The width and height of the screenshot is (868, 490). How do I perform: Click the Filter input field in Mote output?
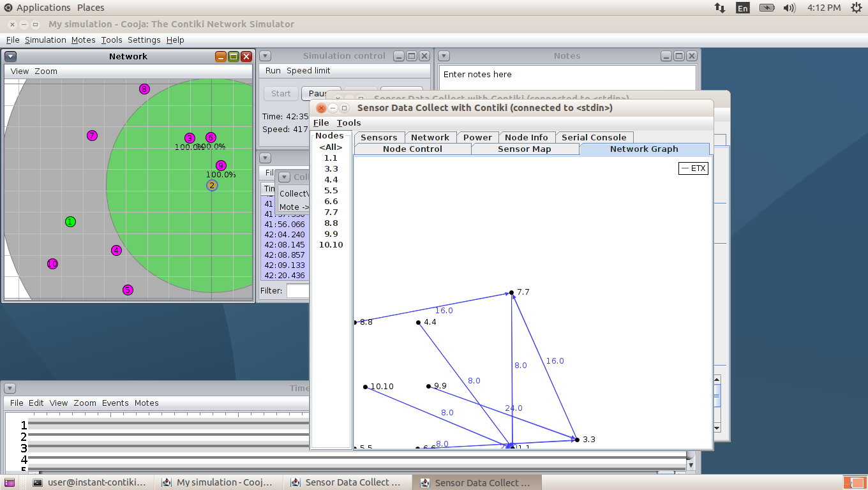click(298, 291)
